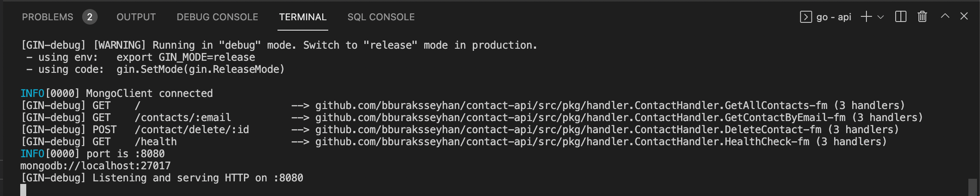Screen dimensions: 980x196
Task: Split the terminal with the split icon
Action: (x=900, y=17)
